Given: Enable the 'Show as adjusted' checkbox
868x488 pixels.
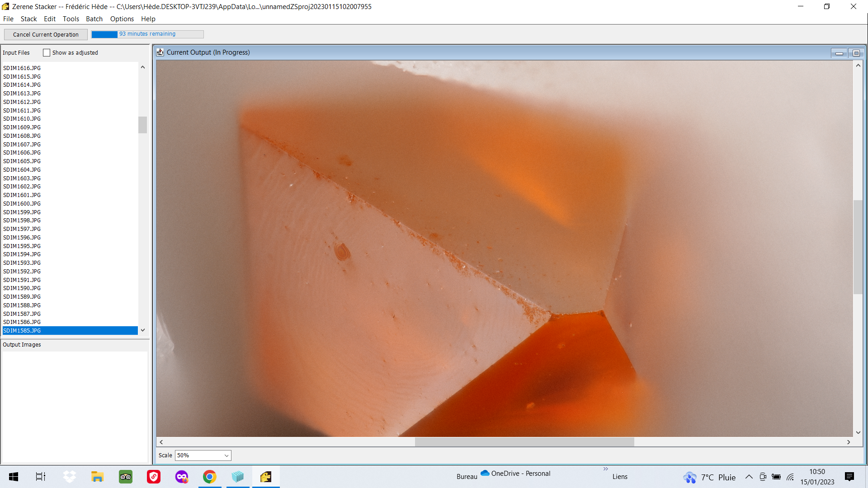Looking at the screenshot, I should pyautogui.click(x=47, y=53).
